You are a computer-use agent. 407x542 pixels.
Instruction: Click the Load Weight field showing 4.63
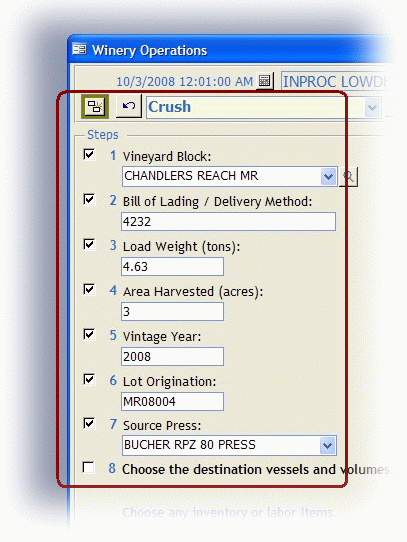click(172, 267)
